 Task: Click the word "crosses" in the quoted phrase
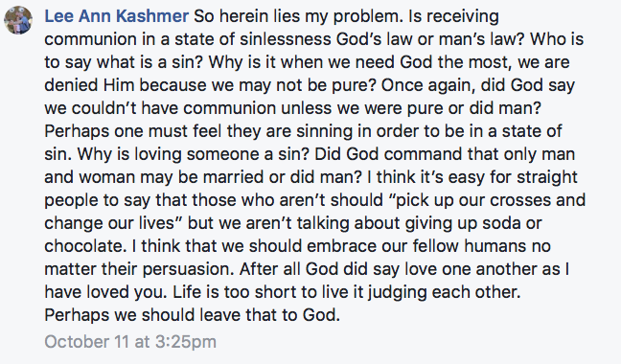(520, 200)
